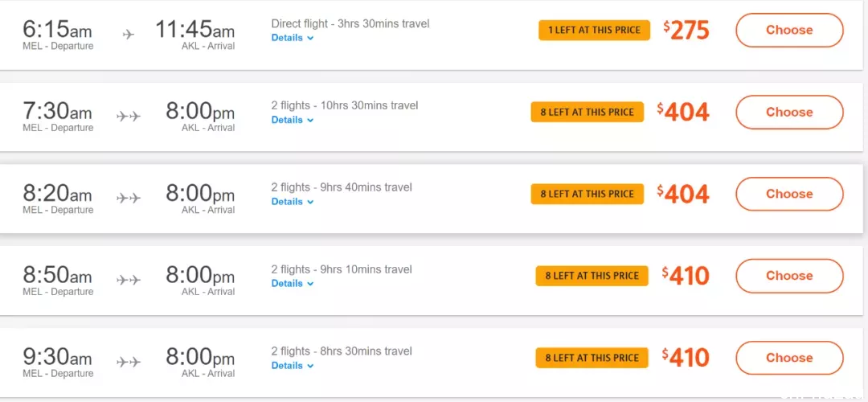
Task: Show Details for the 8hrs 30mins flight
Action: [293, 366]
